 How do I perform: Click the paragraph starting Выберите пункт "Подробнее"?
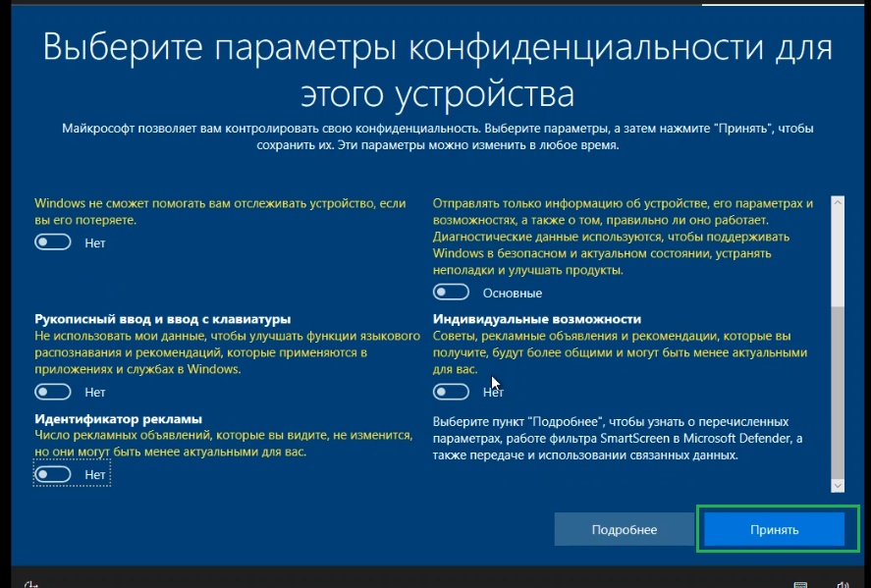[618, 438]
